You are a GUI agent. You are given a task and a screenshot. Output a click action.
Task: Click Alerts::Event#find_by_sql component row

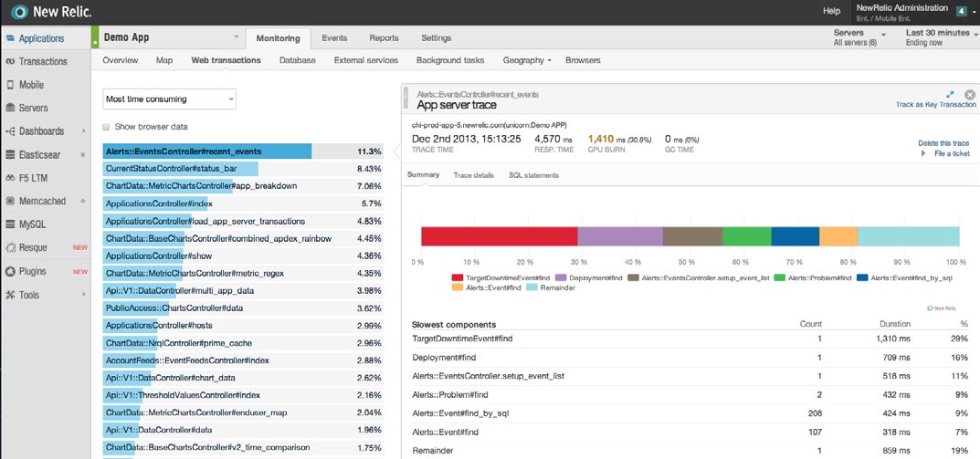click(x=690, y=413)
